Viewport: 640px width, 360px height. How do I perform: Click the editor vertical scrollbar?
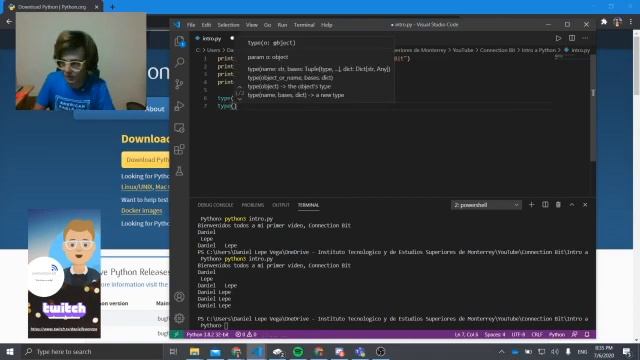(x=593, y=107)
